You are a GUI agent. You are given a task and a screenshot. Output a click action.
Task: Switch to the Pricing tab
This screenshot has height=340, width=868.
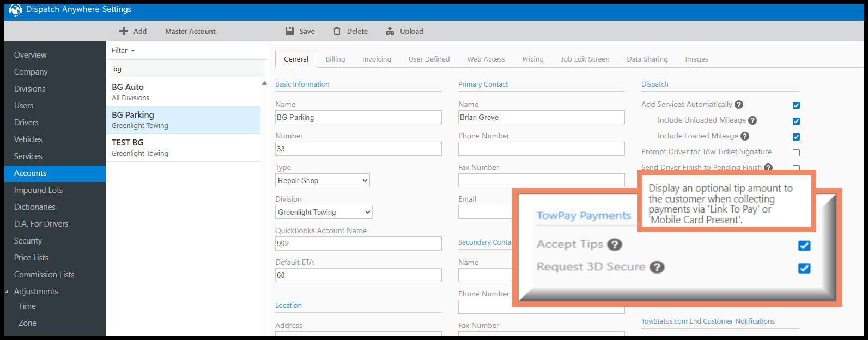(x=532, y=59)
